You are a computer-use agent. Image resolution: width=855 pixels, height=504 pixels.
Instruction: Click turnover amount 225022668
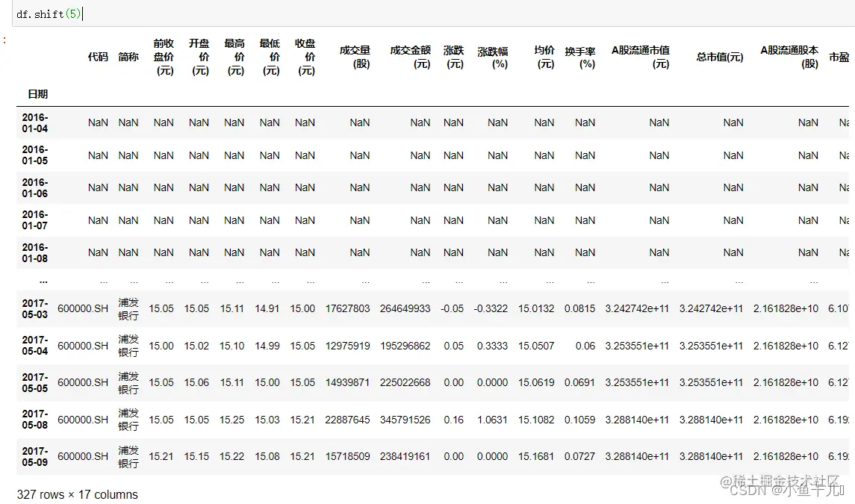[x=405, y=382]
